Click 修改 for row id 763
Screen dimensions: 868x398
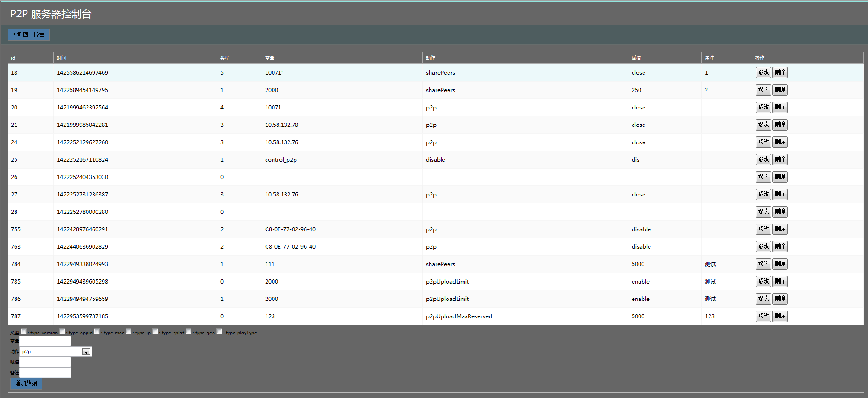pos(763,246)
